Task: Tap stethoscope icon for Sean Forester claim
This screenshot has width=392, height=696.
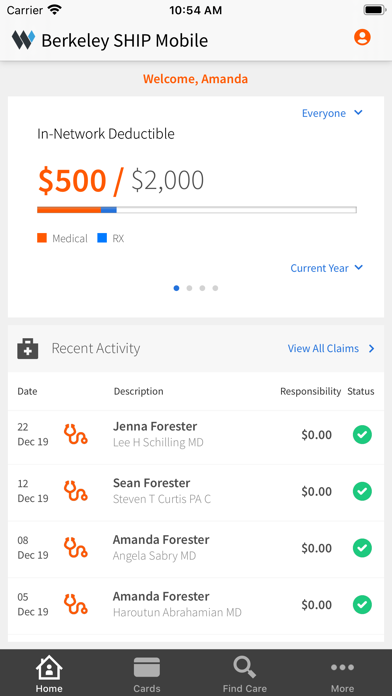Action: click(75, 491)
